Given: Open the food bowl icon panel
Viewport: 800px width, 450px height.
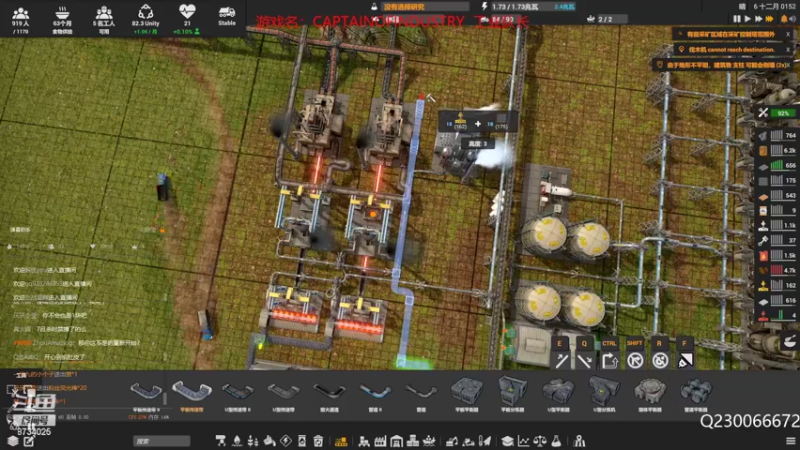Looking at the screenshot, I should tap(789, 341).
